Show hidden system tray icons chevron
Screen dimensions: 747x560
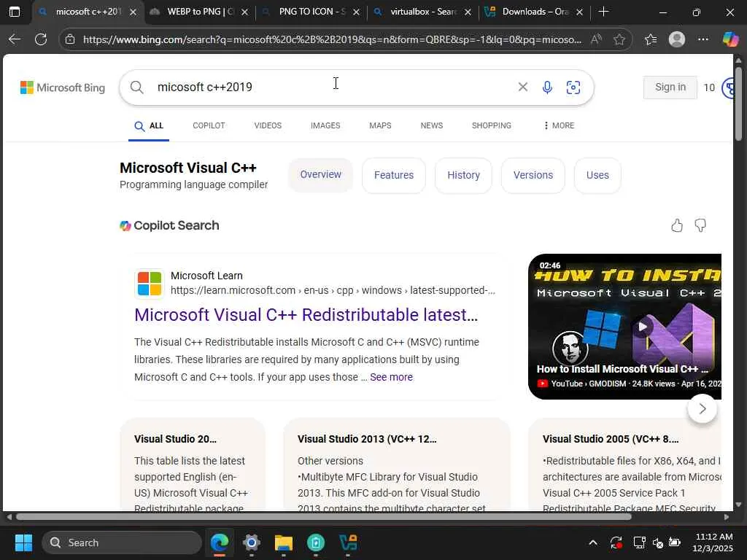coord(593,542)
